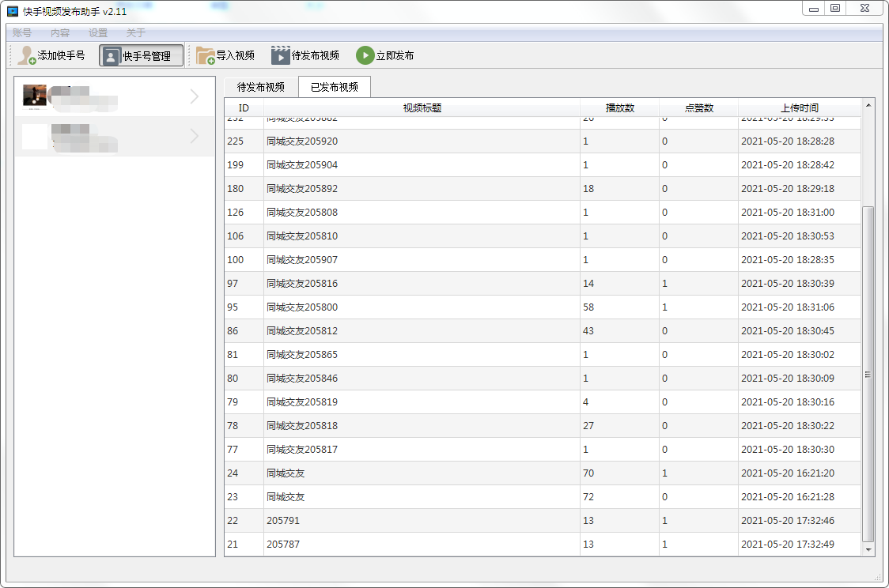Select row 同城交友205808
This screenshot has height=588, width=889.
[543, 213]
